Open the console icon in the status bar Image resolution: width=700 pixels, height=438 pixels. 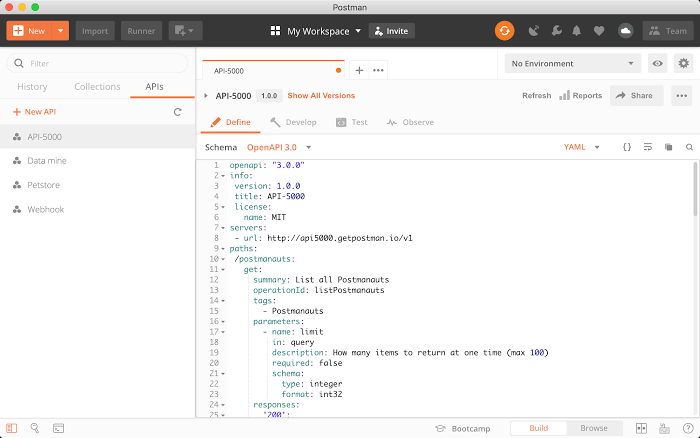[x=58, y=428]
